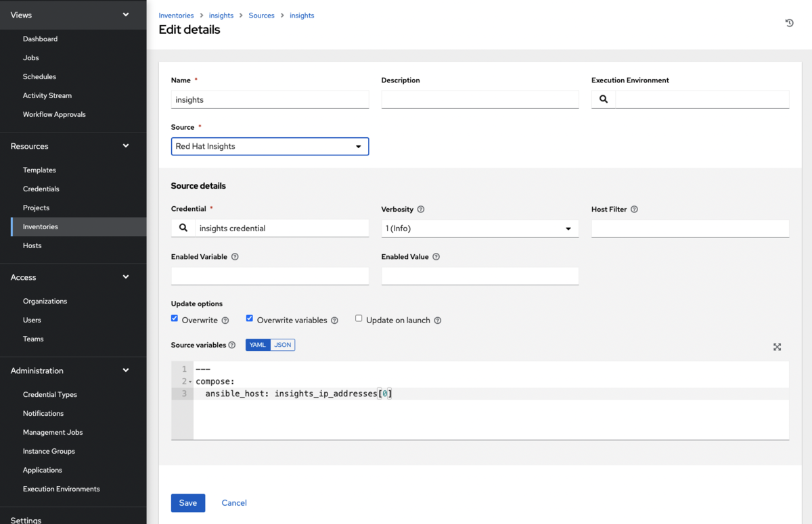Focus the Enabled Value input field
Image resolution: width=812 pixels, height=524 pixels.
point(480,276)
